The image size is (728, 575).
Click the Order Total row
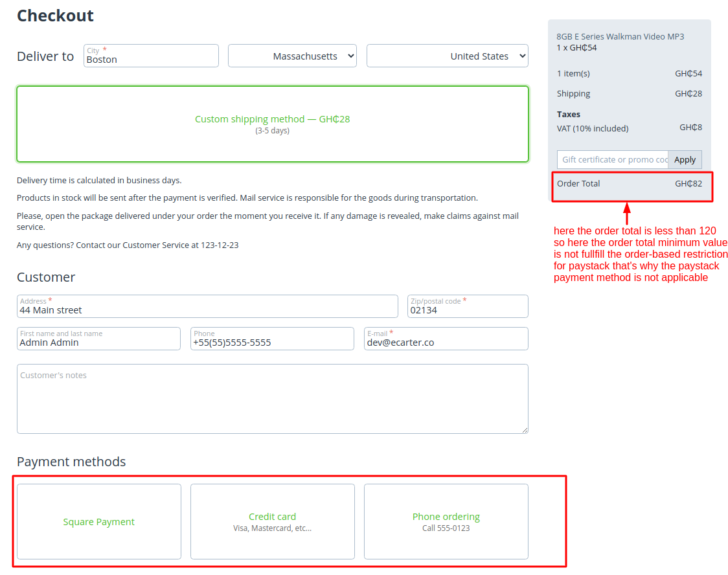pyautogui.click(x=629, y=184)
